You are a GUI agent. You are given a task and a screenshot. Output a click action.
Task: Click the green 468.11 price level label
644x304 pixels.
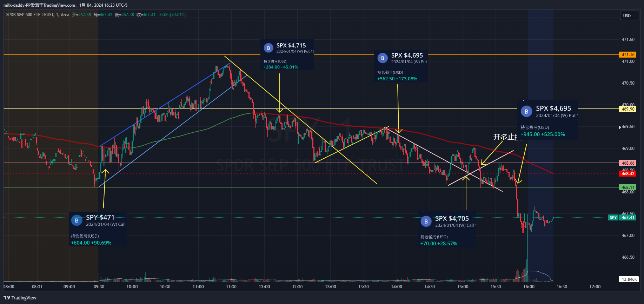coord(628,187)
